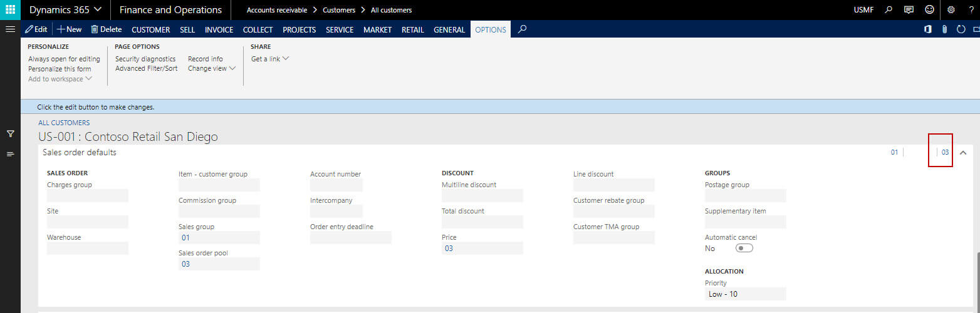
Task: Click the Total discount field
Action: click(482, 222)
